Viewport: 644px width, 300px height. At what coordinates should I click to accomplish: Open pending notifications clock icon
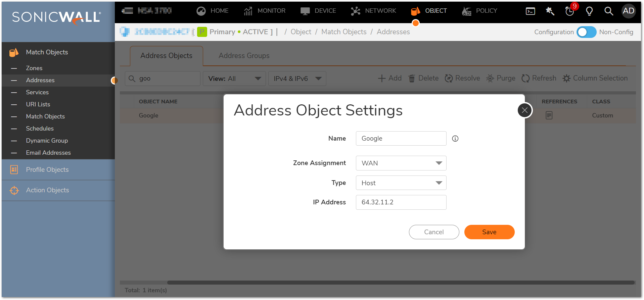pyautogui.click(x=570, y=11)
